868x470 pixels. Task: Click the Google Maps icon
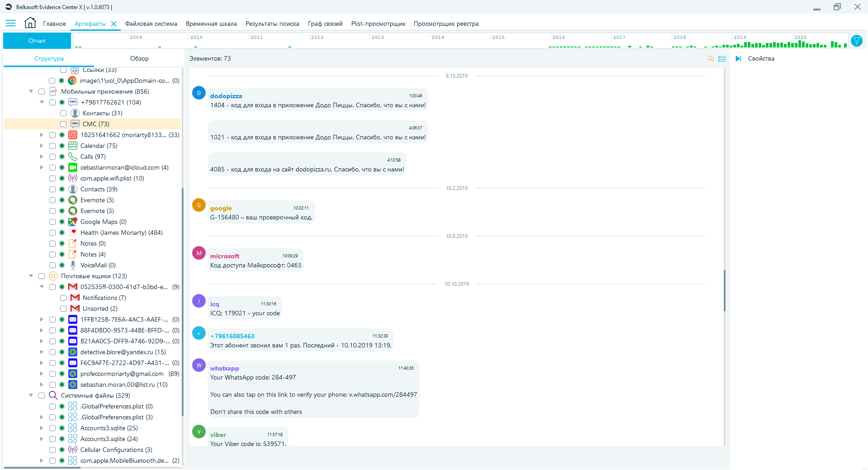[73, 222]
